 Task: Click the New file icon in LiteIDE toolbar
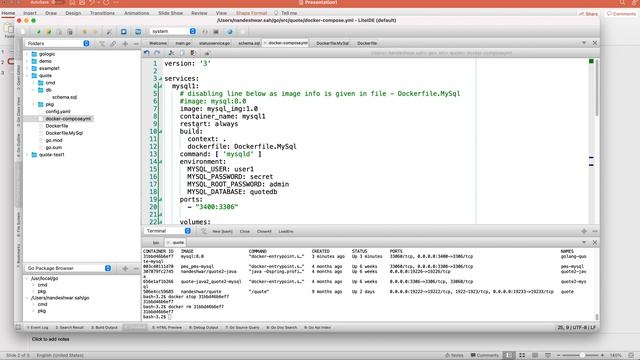23,31
